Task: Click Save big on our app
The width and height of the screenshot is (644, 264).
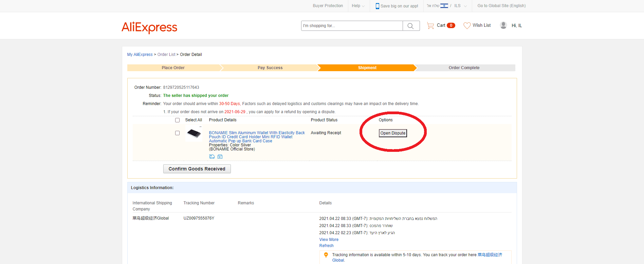Action: point(399,6)
